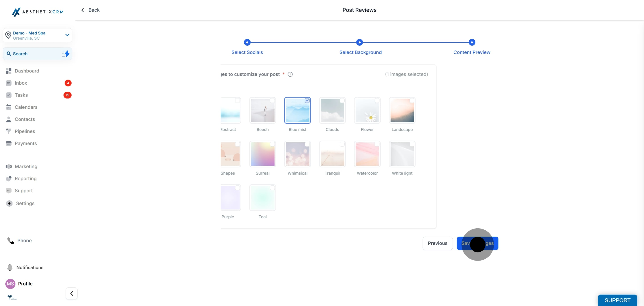
Task: Click the Notifications bell icon
Action: point(10,267)
